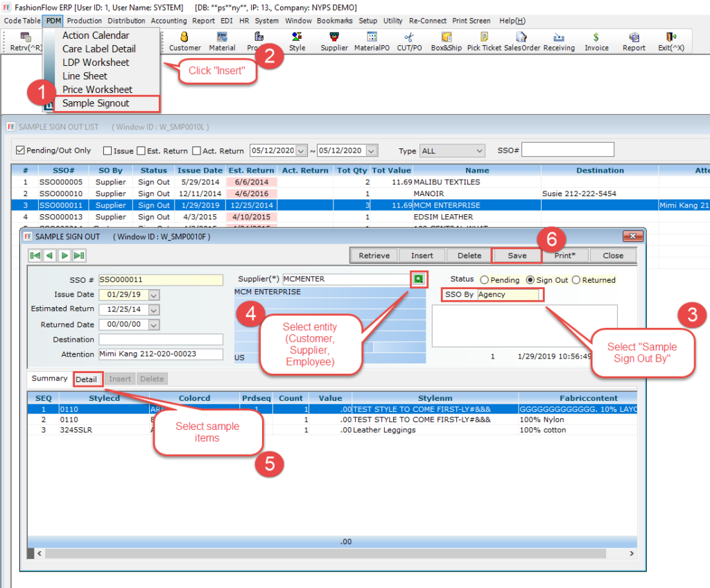
Task: Uncheck Pending/Out Only checkbox
Action: (20, 150)
